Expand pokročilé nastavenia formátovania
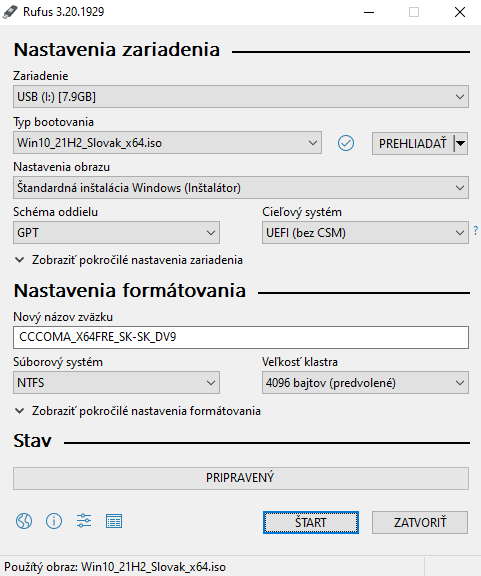 click(x=138, y=411)
